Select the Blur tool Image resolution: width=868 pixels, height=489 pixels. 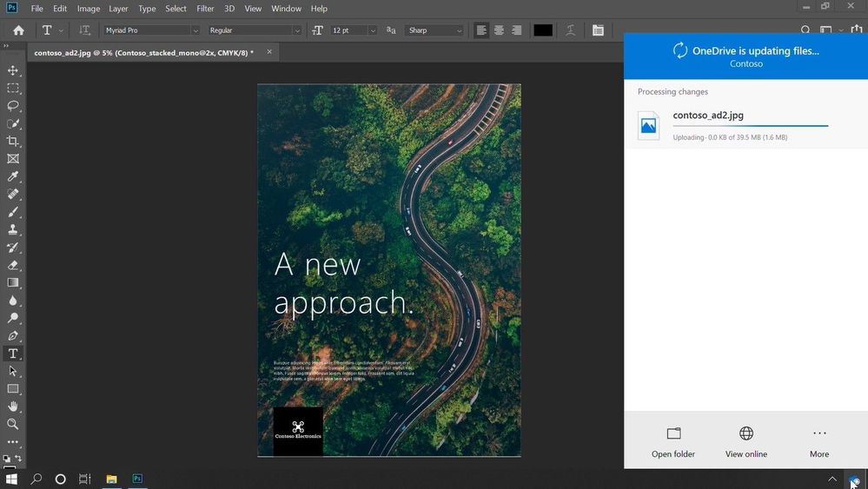click(13, 301)
